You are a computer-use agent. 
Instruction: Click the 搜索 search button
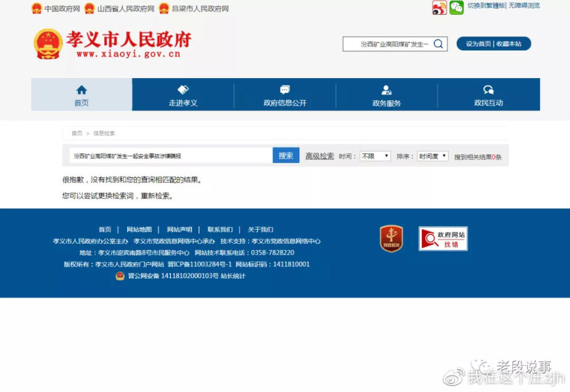[286, 155]
